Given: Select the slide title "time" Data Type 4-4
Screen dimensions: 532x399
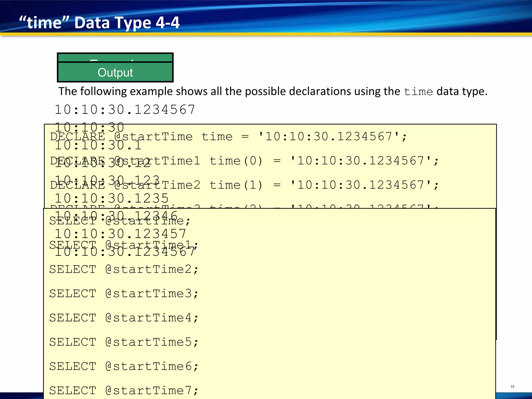Looking at the screenshot, I should [x=99, y=23].
